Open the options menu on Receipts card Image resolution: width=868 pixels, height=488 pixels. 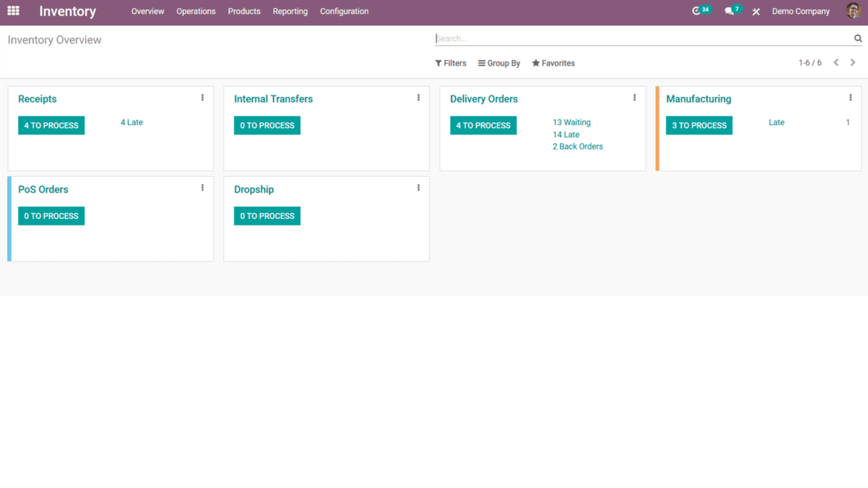(x=203, y=97)
